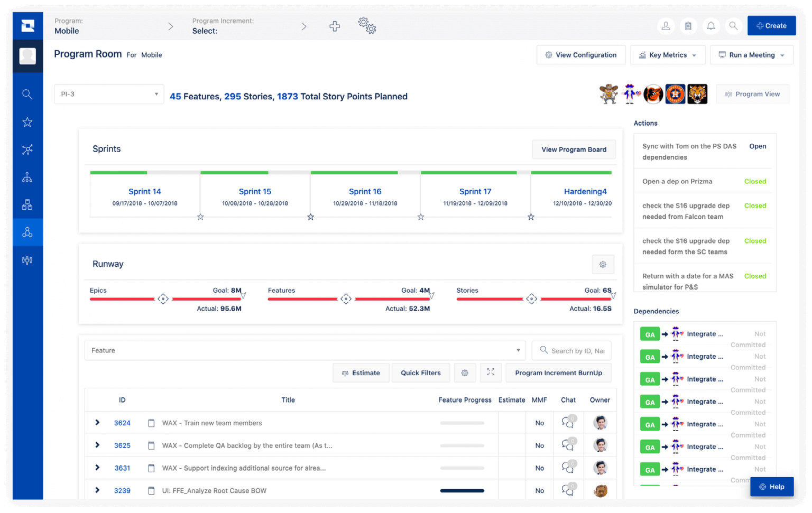The image size is (812, 513).
Task: Open the teams icon at sidebar bottom
Action: coord(27,259)
